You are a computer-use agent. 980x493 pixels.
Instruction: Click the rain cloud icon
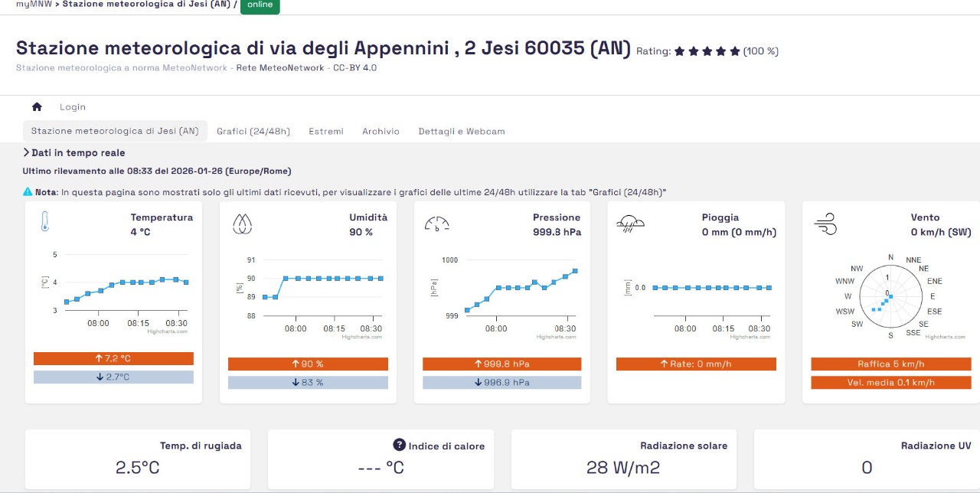pos(630,223)
